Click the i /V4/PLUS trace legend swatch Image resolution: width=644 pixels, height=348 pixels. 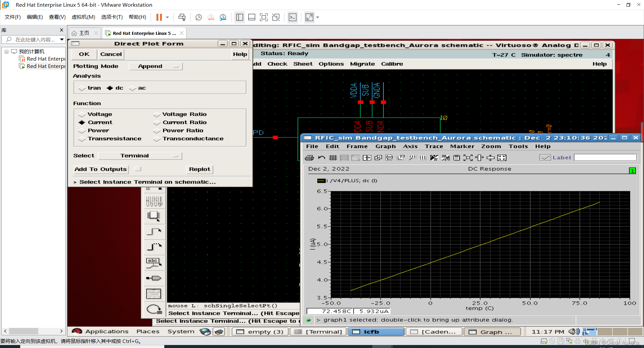coord(321,181)
